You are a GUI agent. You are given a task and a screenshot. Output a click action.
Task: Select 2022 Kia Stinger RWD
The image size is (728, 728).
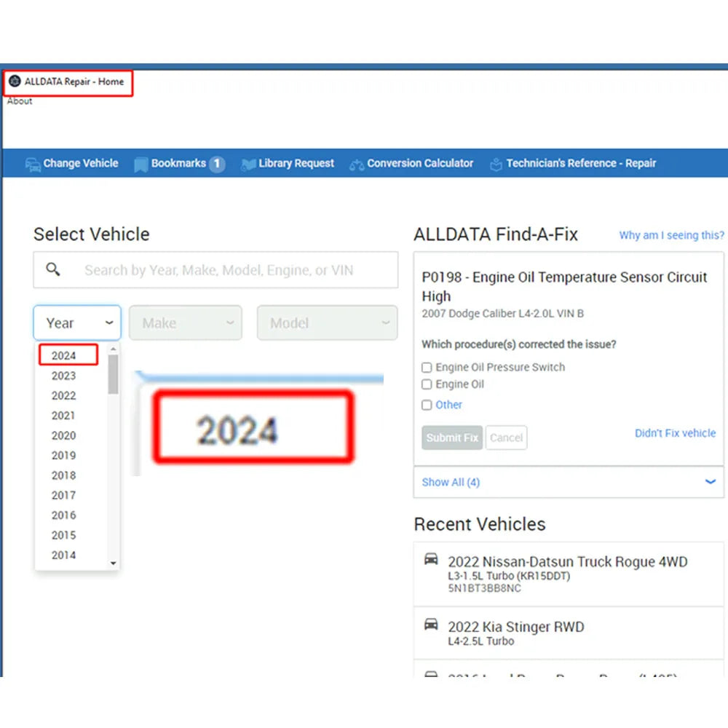tap(569, 633)
